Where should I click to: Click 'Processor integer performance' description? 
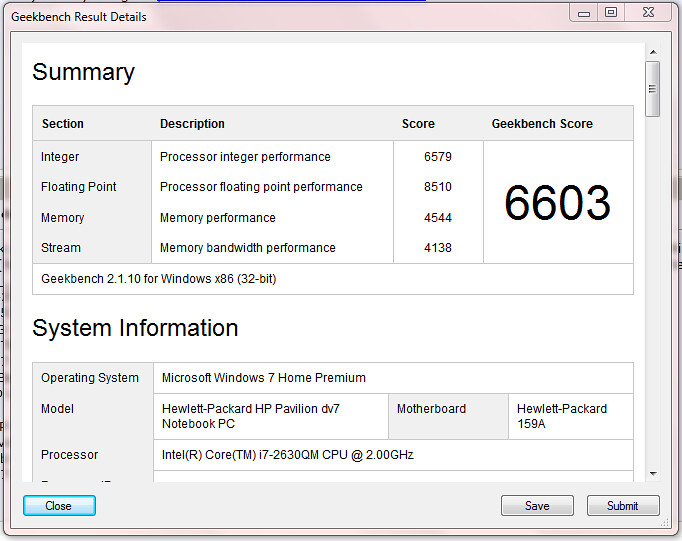[245, 157]
